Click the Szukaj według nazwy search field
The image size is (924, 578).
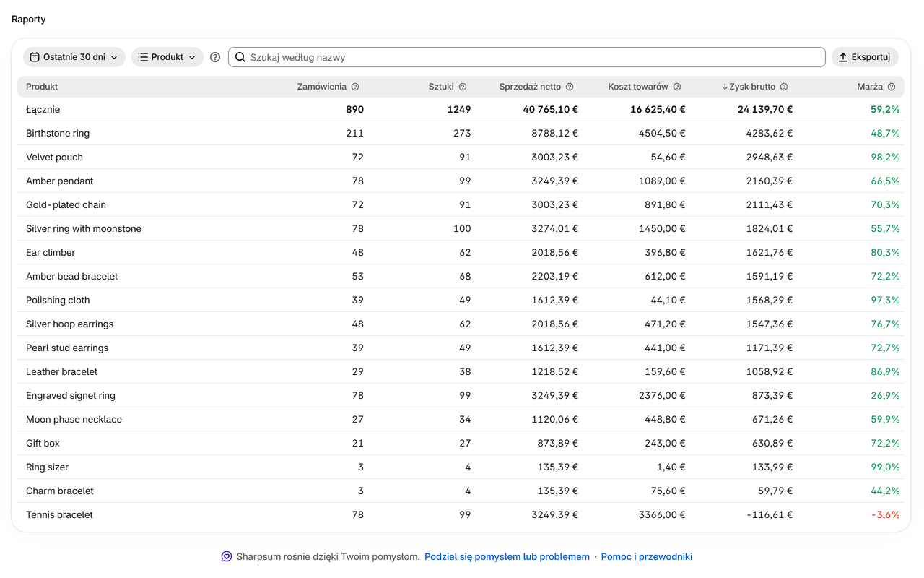pos(527,57)
